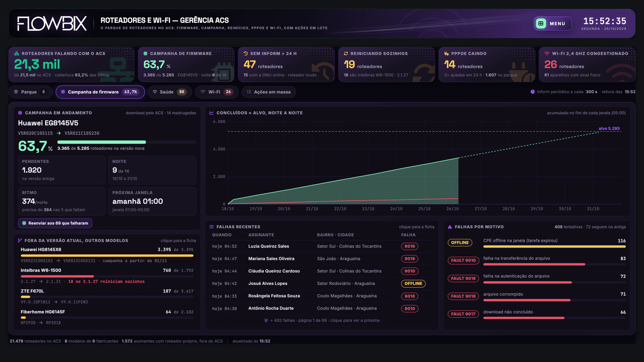Click the list icon beside Falhas recentes
Screen dimensions: 644x362
coord(212,227)
